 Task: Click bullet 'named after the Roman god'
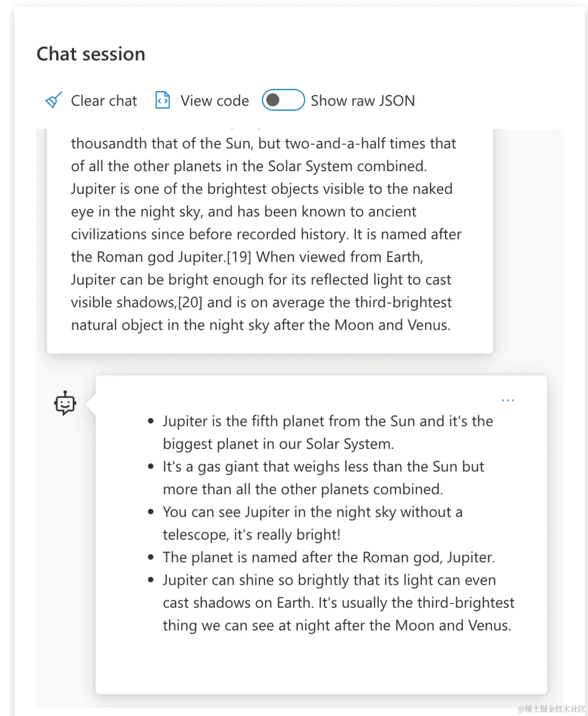(x=328, y=557)
